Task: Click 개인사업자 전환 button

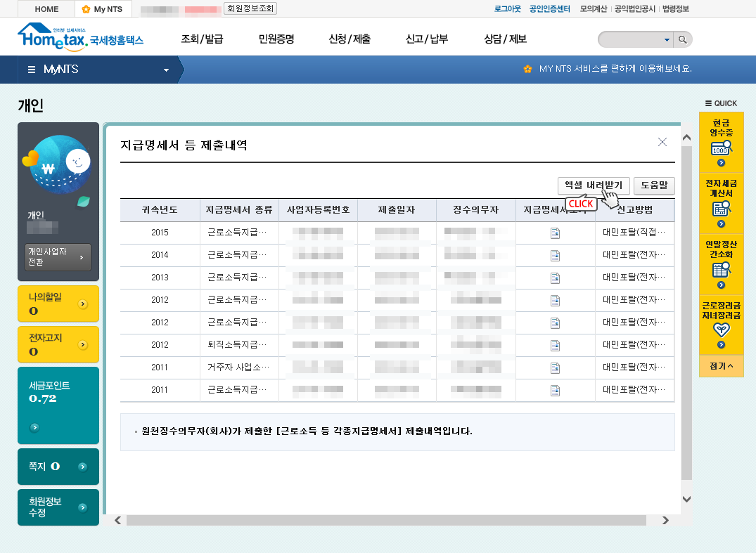Action: point(58,257)
